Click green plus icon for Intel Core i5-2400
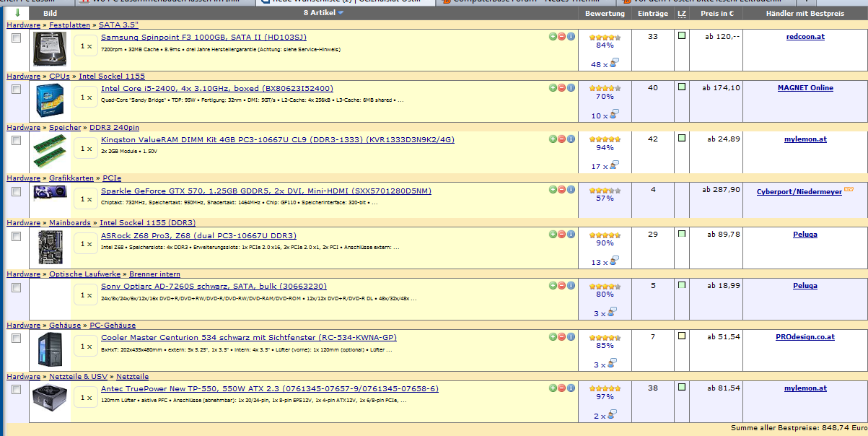Viewport: 868px width, 436px height. tap(553, 87)
